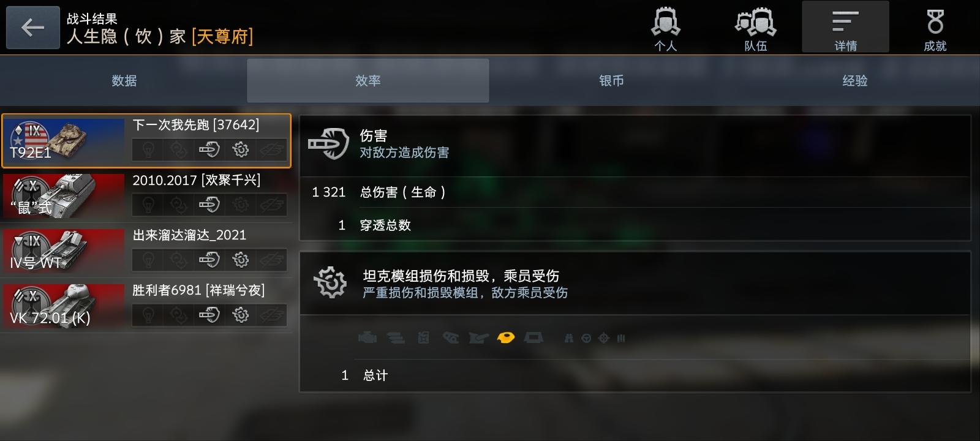Select the "鼠"式 Maus enemy row
Viewport: 980px width, 441px height.
(146, 196)
